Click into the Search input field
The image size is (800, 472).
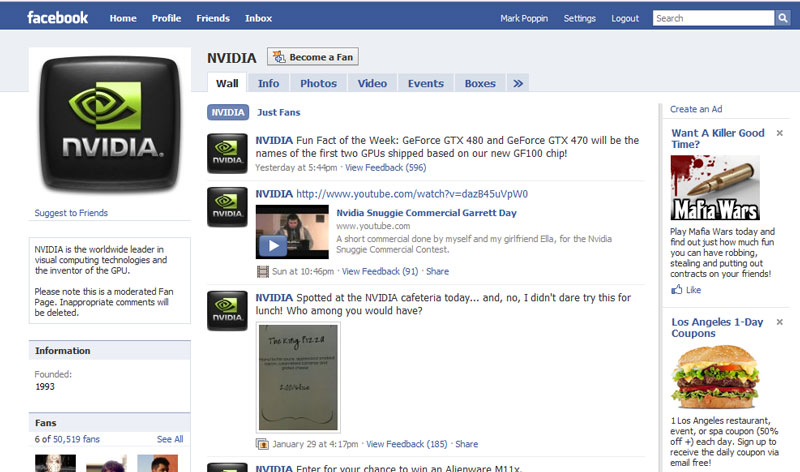pos(713,18)
